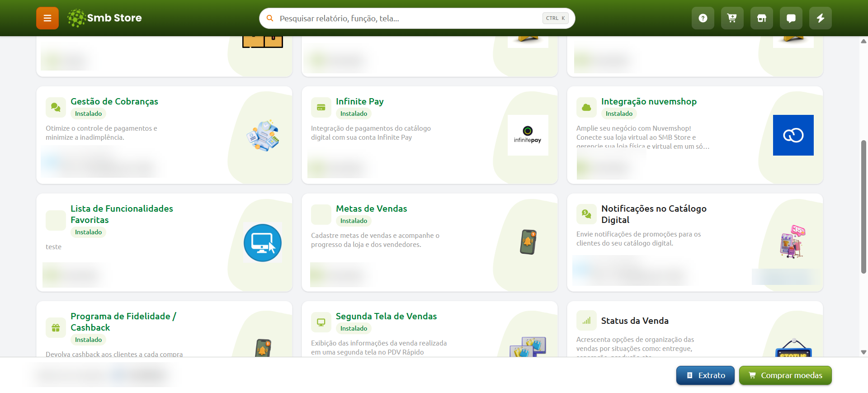This screenshot has height=393, width=868.
Task: Open the Segunda Tela de Vendas title
Action: click(x=387, y=316)
